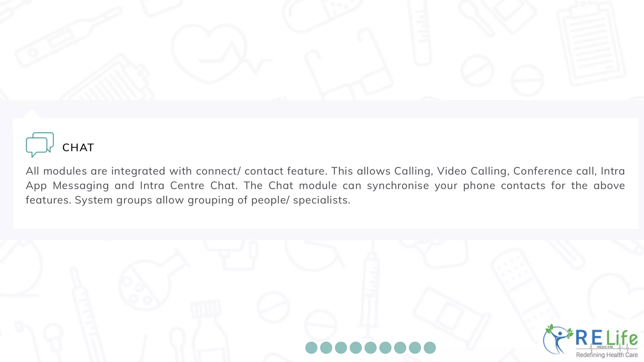Pick the eighth slide indicator dot
Image resolution: width=644 pixels, height=362 pixels.
(x=415, y=348)
